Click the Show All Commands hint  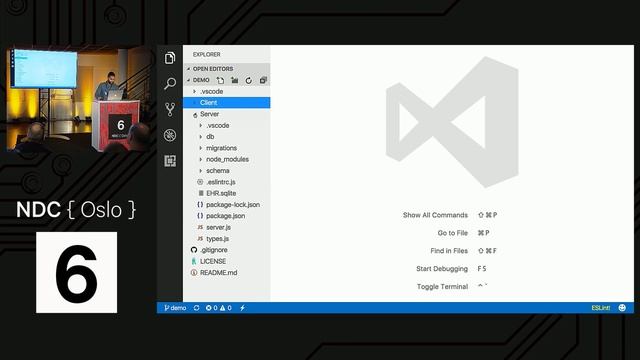click(x=450, y=215)
